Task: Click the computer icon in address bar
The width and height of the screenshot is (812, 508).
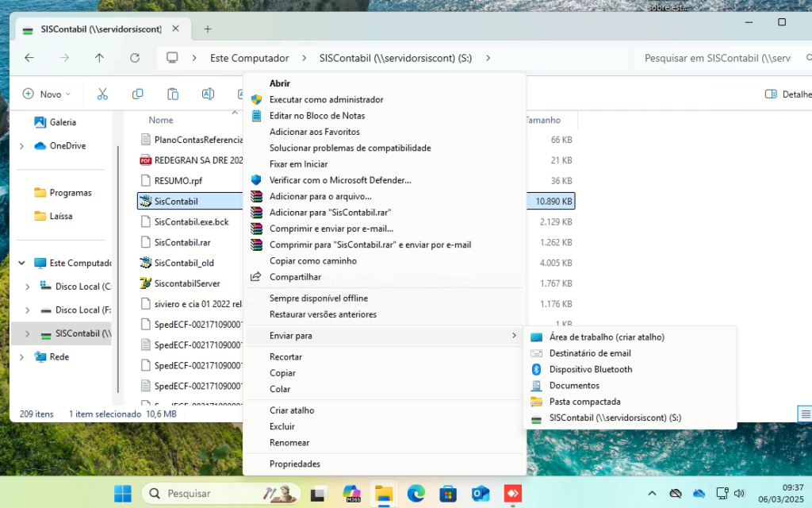Action: point(172,57)
